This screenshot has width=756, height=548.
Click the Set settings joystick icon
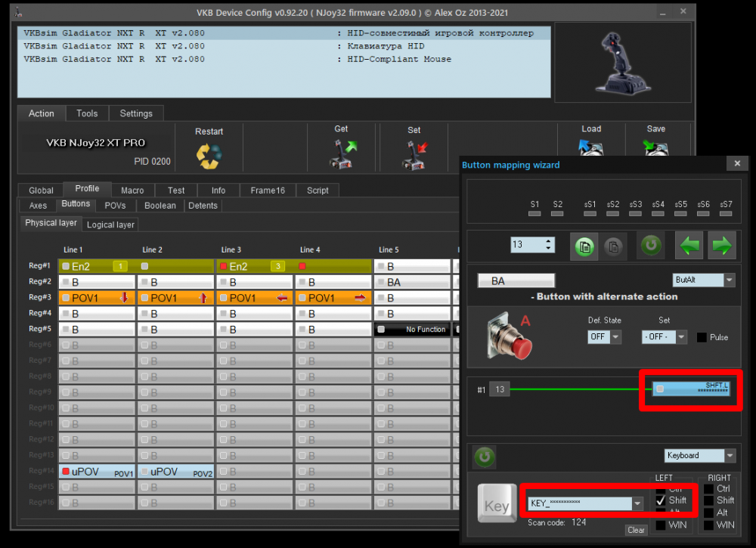click(414, 154)
